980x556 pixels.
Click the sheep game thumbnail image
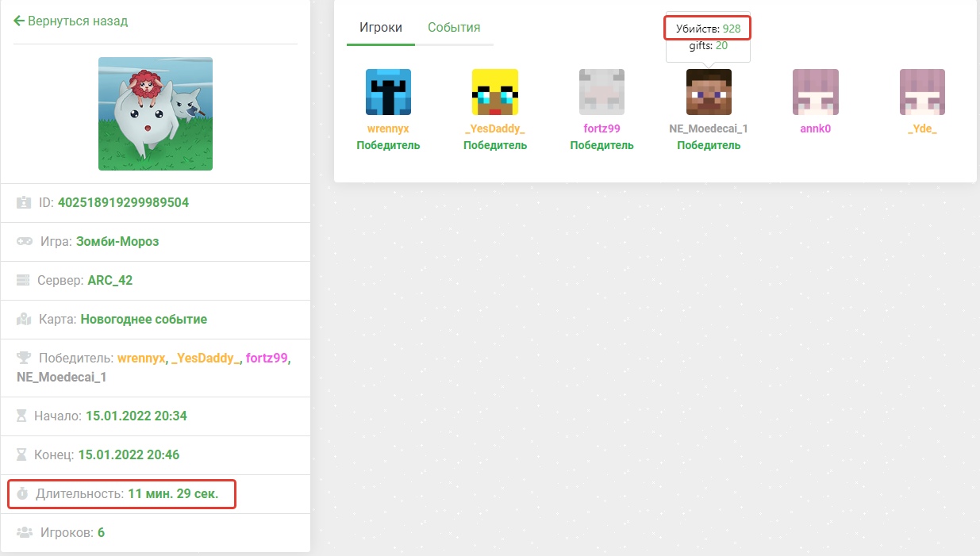click(156, 113)
